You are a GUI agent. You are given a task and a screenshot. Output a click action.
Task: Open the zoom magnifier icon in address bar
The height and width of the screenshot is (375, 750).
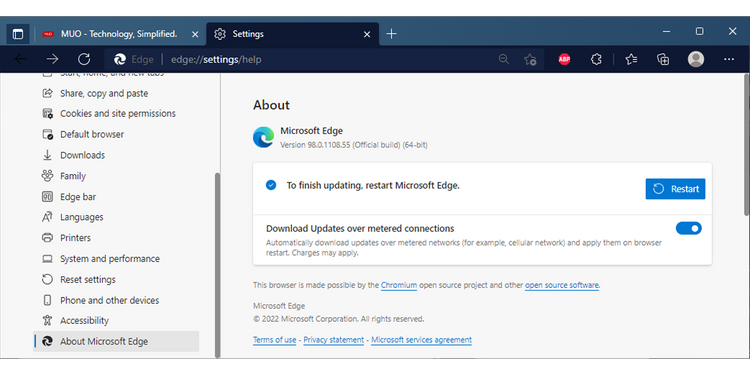click(504, 59)
